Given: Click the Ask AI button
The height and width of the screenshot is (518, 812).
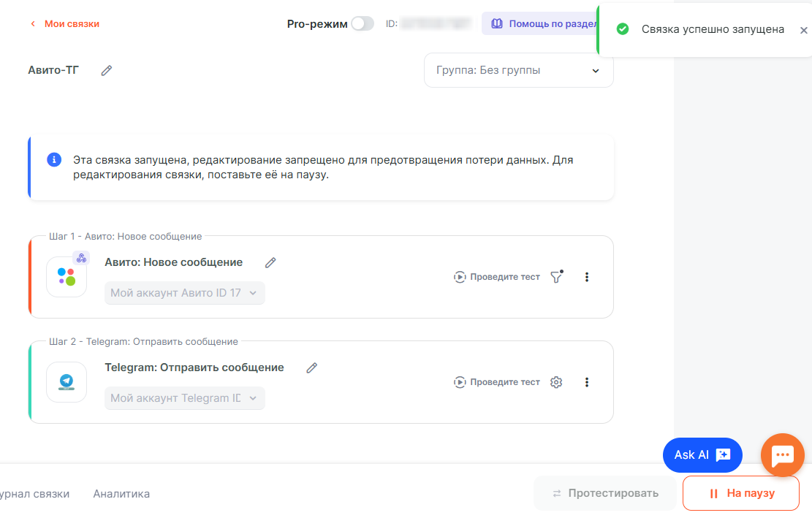Looking at the screenshot, I should click(702, 454).
